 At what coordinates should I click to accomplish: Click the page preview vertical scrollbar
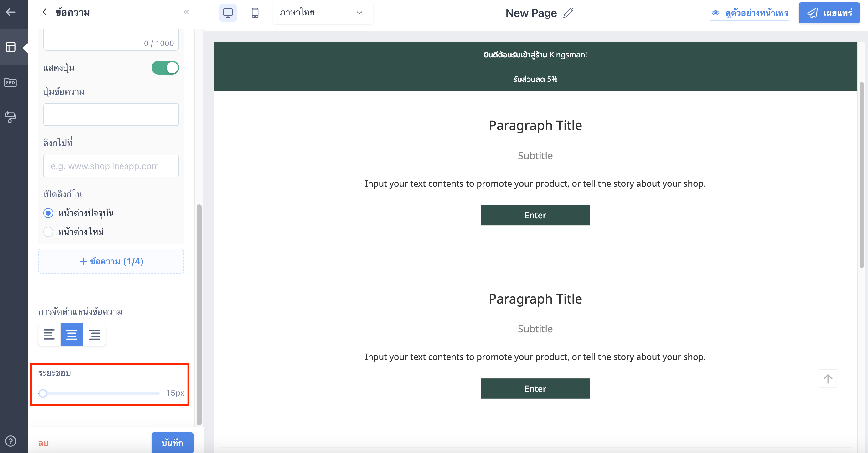pos(861,175)
